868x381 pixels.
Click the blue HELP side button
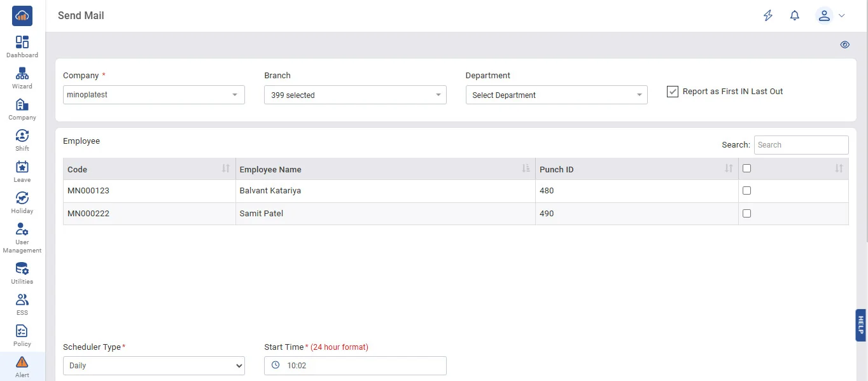click(x=860, y=325)
